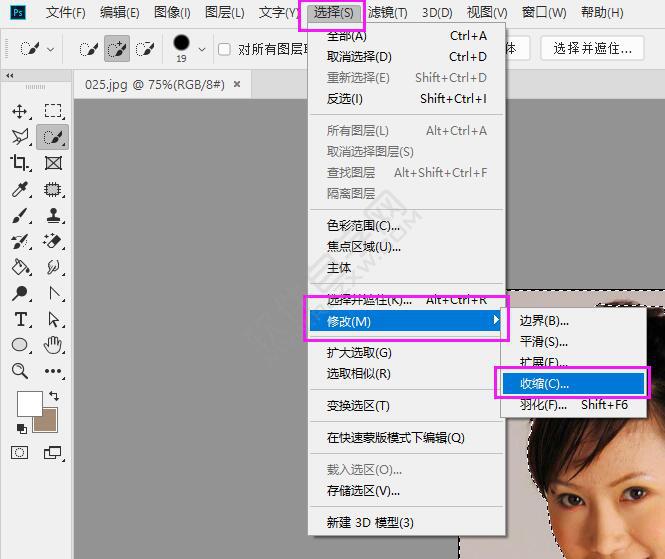Select the History Brush tool

coord(20,241)
